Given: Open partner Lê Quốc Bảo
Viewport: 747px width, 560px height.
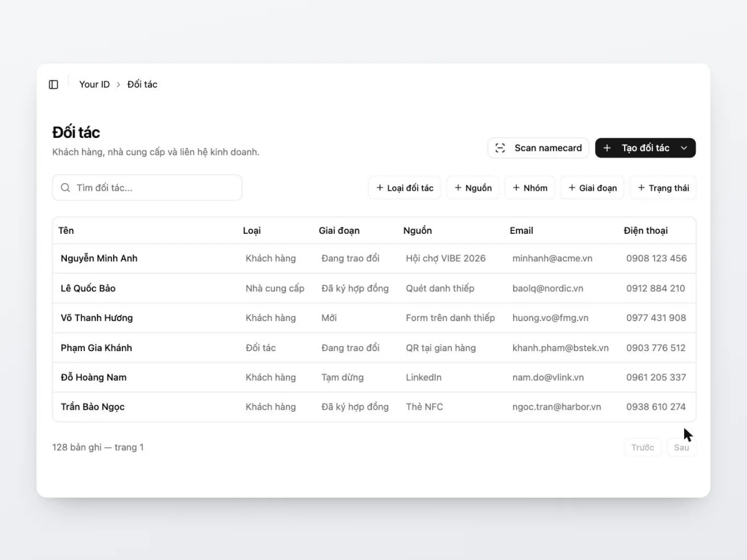Looking at the screenshot, I should pos(88,288).
